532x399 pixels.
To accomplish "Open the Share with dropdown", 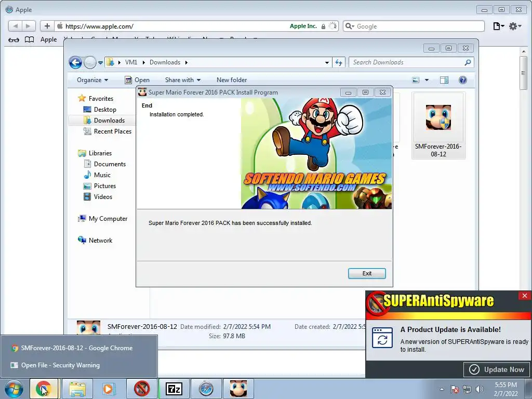I will pos(183,80).
